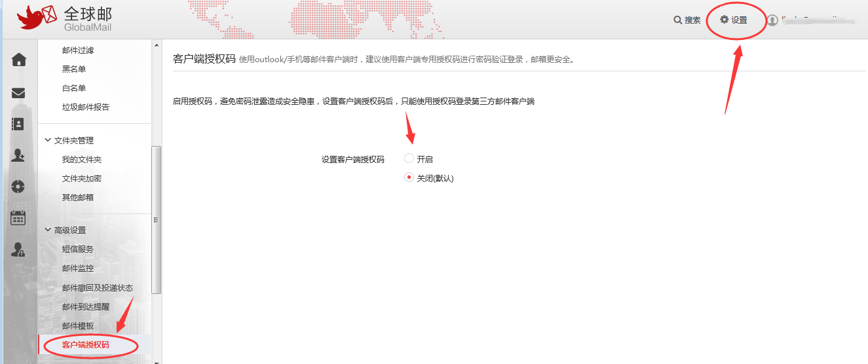This screenshot has width=868, height=364.
Task: Click the user account avatar
Action: coord(773,20)
